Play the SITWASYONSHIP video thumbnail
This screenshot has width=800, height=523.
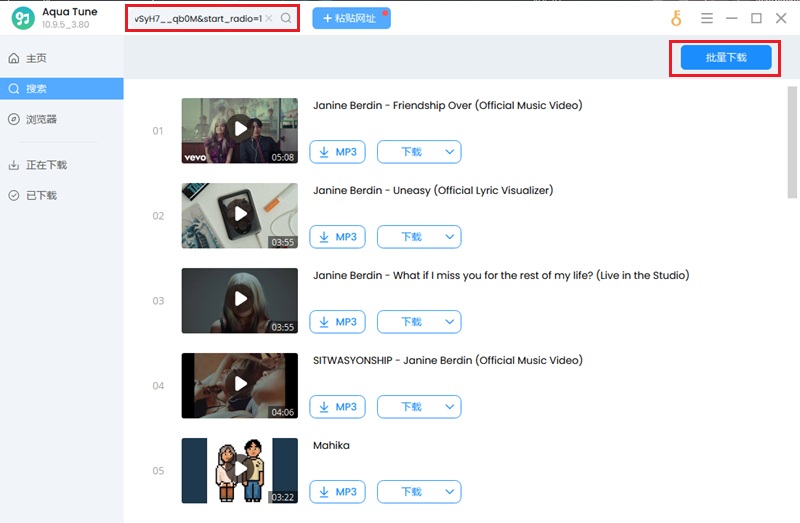pos(240,385)
